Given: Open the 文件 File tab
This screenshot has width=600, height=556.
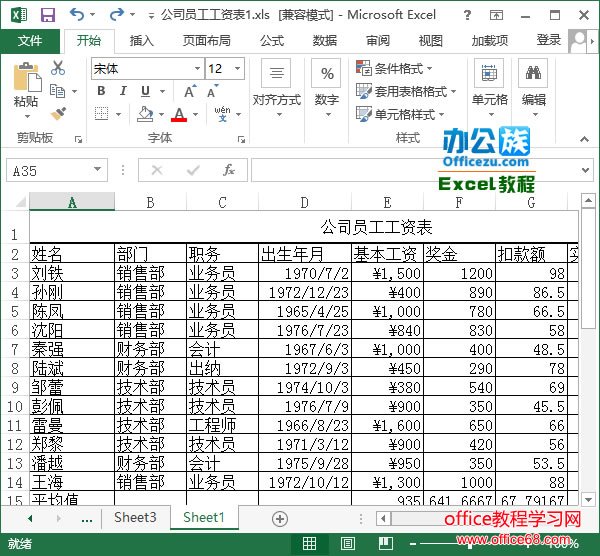Looking at the screenshot, I should pyautogui.click(x=30, y=41).
